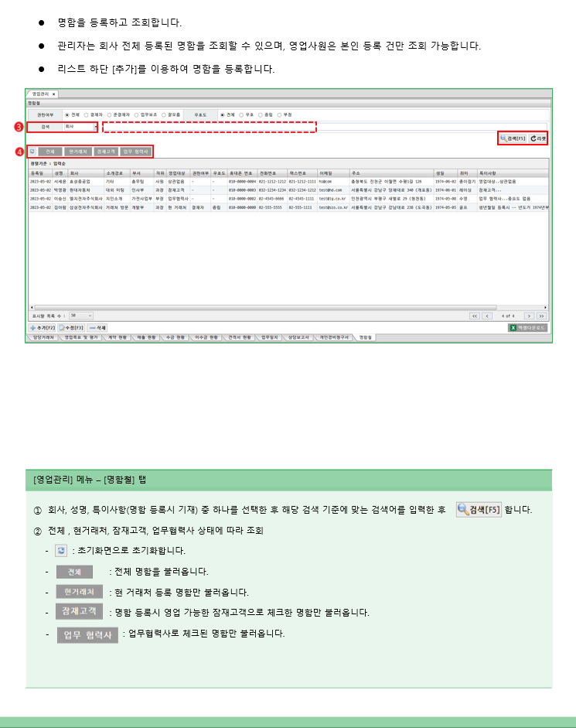This screenshot has width=576, height=728.
Task: Select the 잘모름 radio button
Action: [x=164, y=114]
